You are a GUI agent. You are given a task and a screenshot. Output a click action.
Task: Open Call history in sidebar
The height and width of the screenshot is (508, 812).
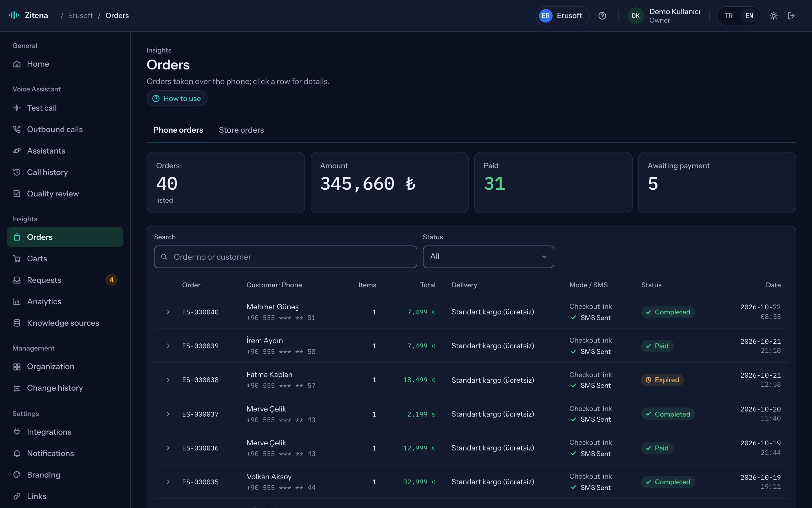[65, 172]
